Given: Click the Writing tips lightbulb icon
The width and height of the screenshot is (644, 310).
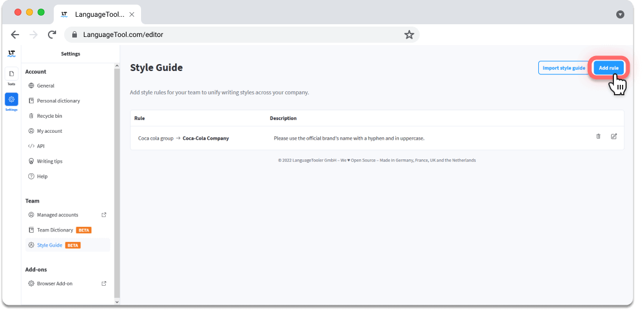Looking at the screenshot, I should click(31, 162).
